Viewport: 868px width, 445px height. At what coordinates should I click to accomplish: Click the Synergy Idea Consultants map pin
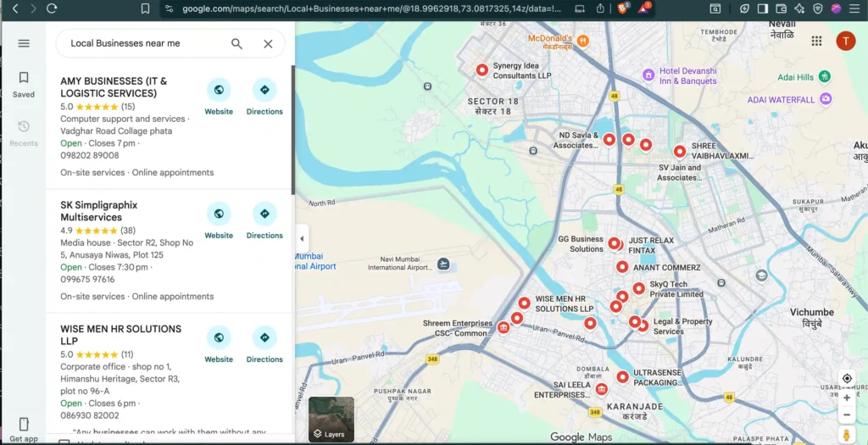482,70
